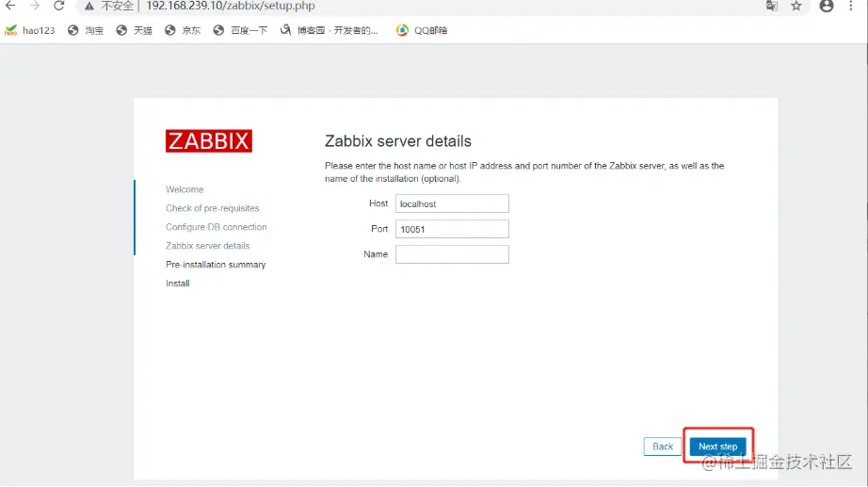Screen dimensions: 868x487
Task: Focus the empty Name field
Action: click(x=452, y=254)
